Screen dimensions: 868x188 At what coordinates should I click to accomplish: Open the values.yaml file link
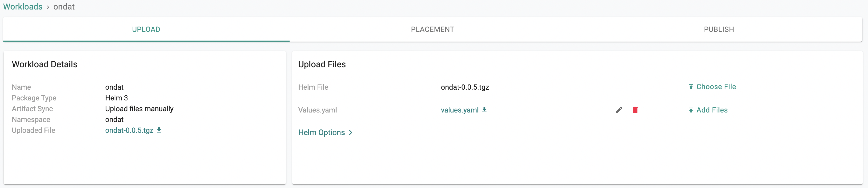click(x=460, y=110)
